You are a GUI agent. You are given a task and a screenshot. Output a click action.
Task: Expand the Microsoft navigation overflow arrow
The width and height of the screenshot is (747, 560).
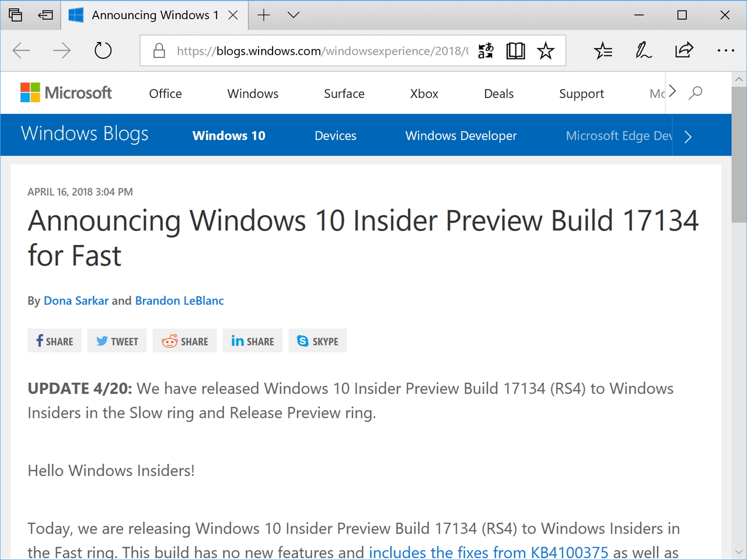(x=672, y=91)
